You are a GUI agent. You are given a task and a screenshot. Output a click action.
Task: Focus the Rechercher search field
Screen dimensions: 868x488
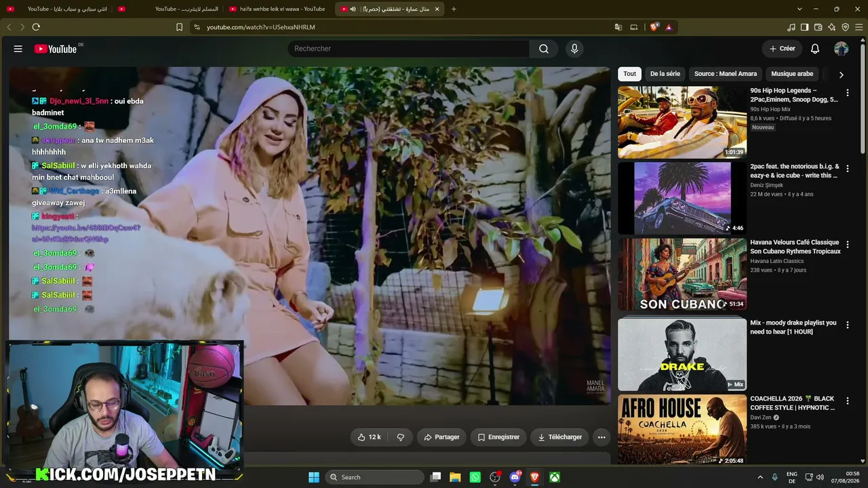click(408, 49)
